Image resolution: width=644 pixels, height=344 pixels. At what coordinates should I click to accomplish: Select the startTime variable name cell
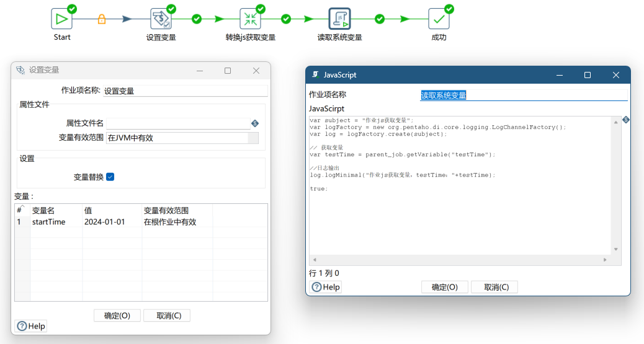click(x=56, y=222)
